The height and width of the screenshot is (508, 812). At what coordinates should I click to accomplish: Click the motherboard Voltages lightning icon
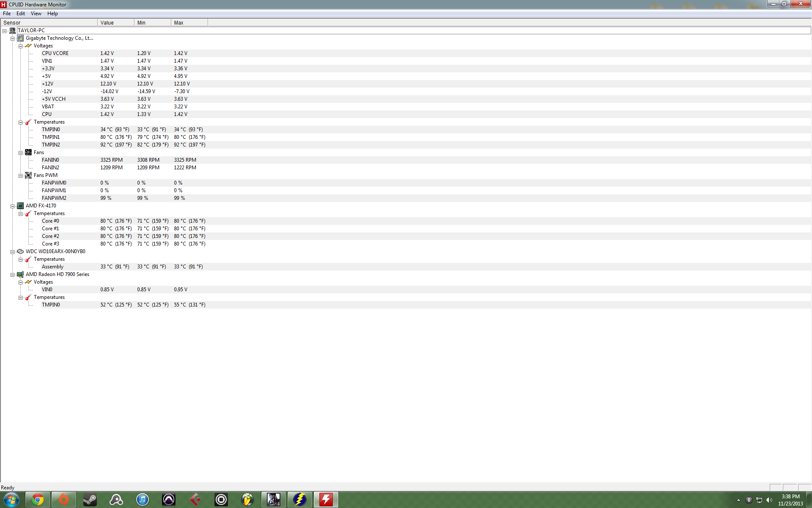[x=28, y=46]
